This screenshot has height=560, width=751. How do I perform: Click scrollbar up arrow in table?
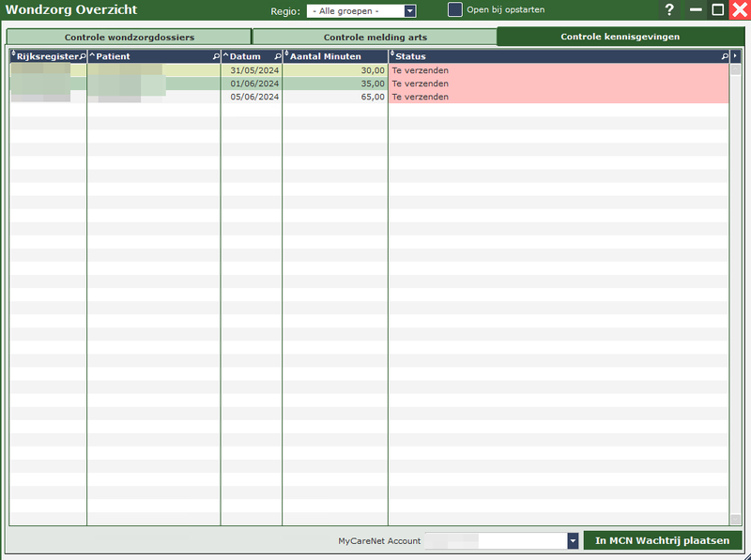[x=735, y=69]
